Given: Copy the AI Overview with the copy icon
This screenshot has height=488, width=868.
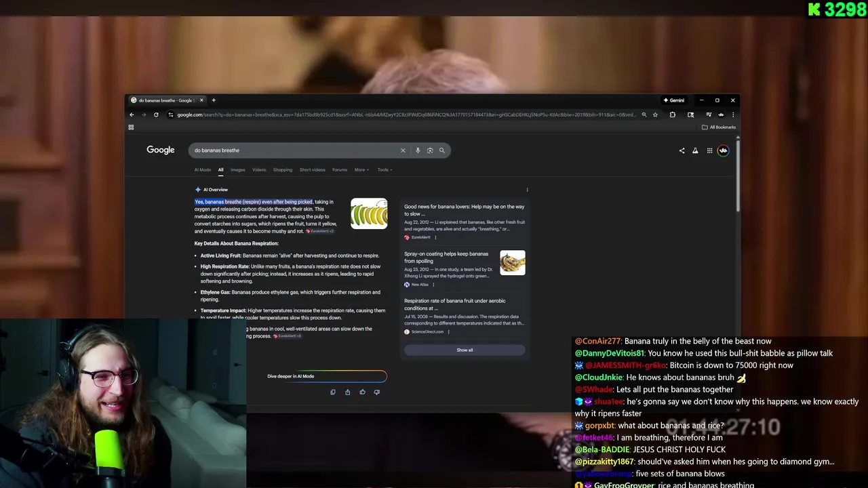Looking at the screenshot, I should 333,392.
